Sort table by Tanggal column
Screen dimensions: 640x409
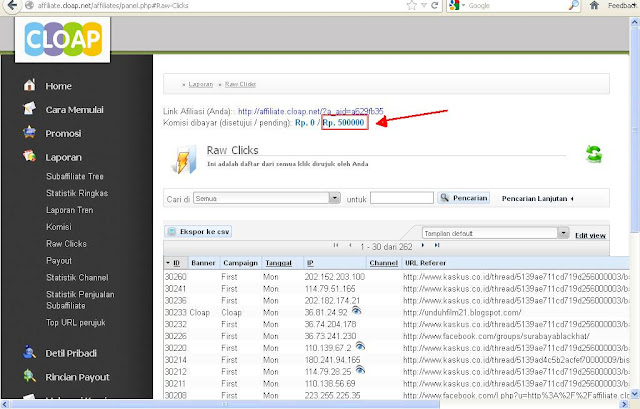(x=278, y=263)
